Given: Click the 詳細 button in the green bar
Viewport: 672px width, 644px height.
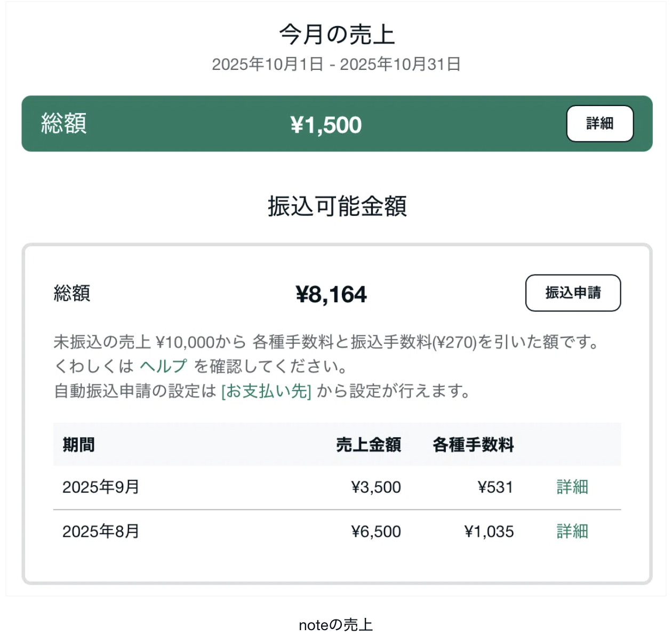Looking at the screenshot, I should [599, 124].
